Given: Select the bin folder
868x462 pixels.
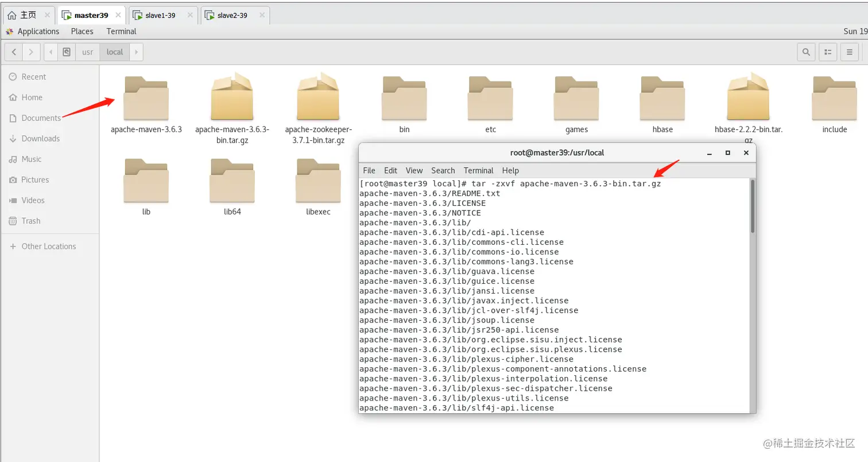Looking at the screenshot, I should coord(405,105).
